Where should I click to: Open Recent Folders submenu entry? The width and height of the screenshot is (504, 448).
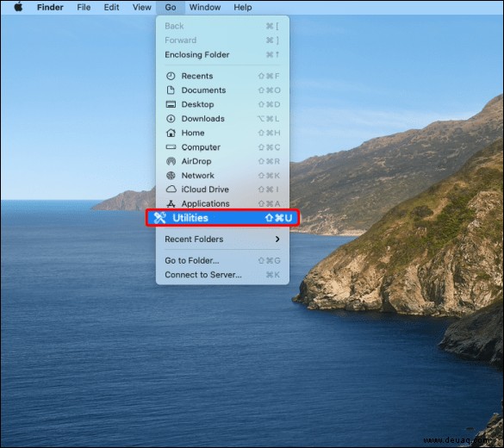222,240
